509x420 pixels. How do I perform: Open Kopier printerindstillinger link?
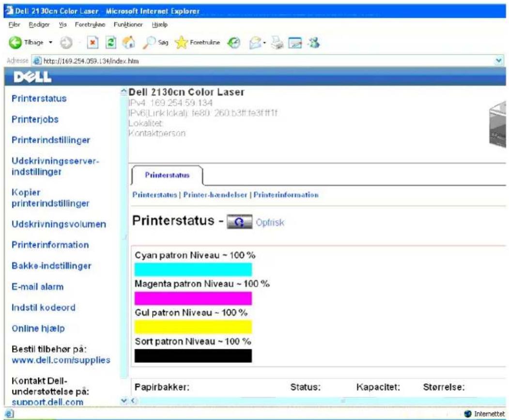click(x=50, y=198)
